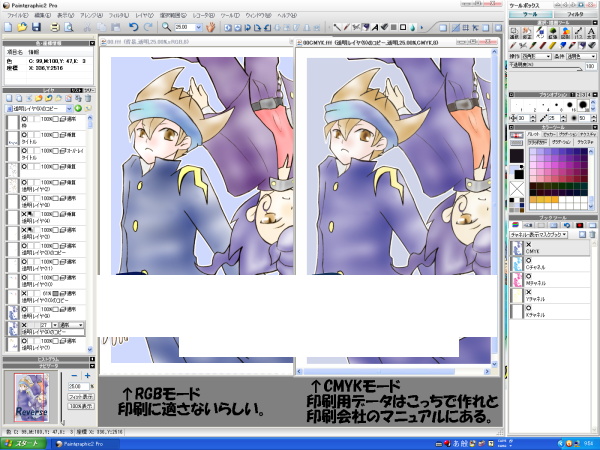Image resolution: width=600 pixels, height=450 pixels.
Task: Toggle visibility of Yチャネル
Action: (529, 292)
